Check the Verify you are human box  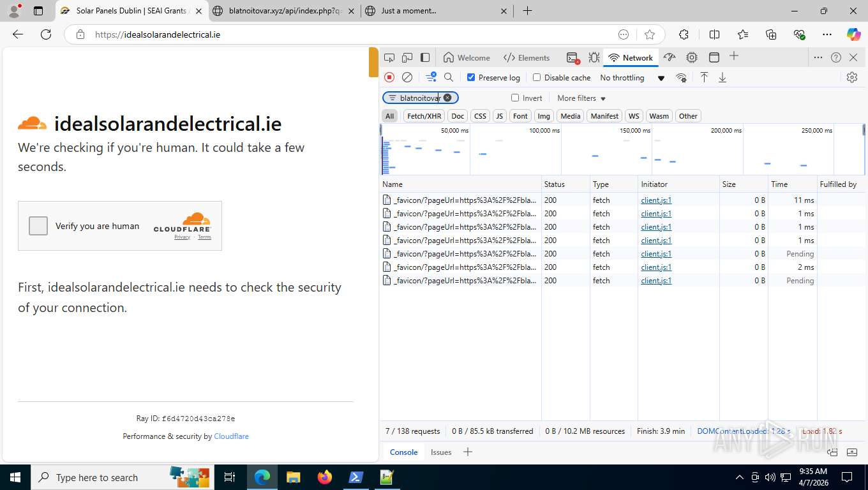38,226
